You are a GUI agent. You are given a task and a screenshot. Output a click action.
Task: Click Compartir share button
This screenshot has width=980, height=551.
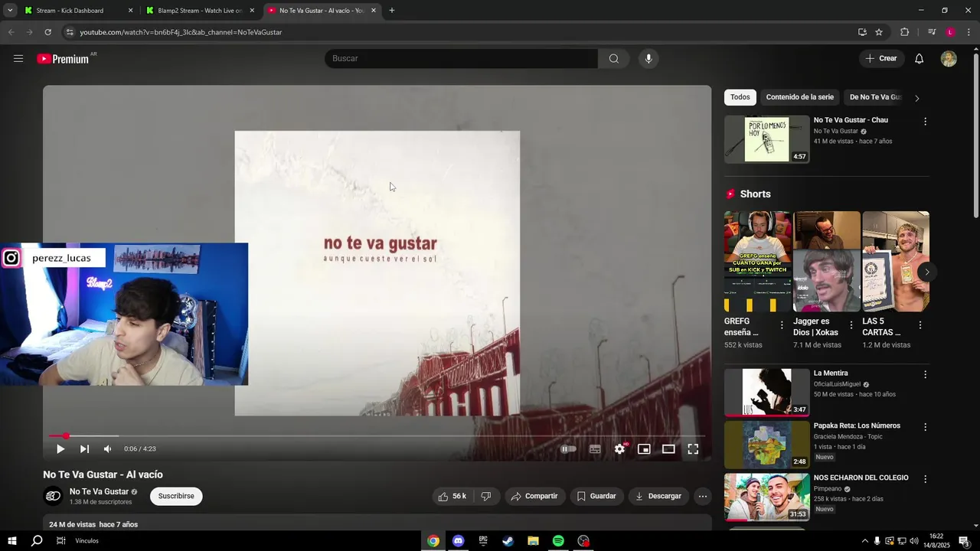coord(534,497)
